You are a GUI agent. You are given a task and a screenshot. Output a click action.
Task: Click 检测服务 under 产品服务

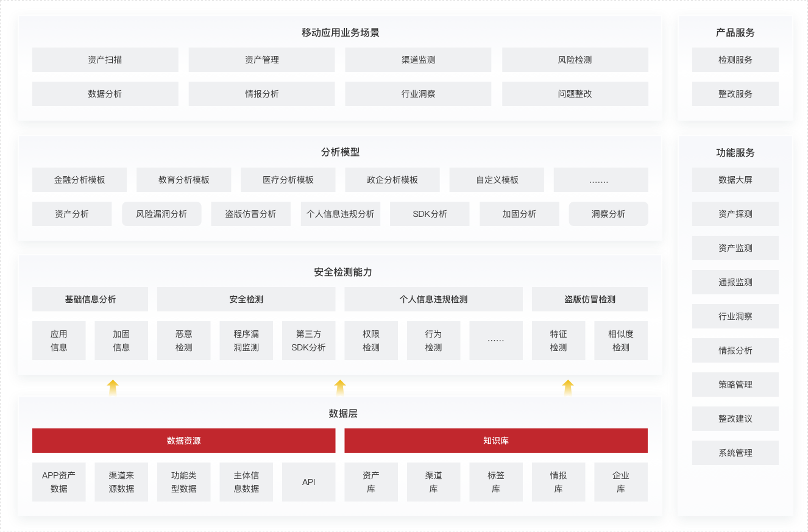point(735,60)
